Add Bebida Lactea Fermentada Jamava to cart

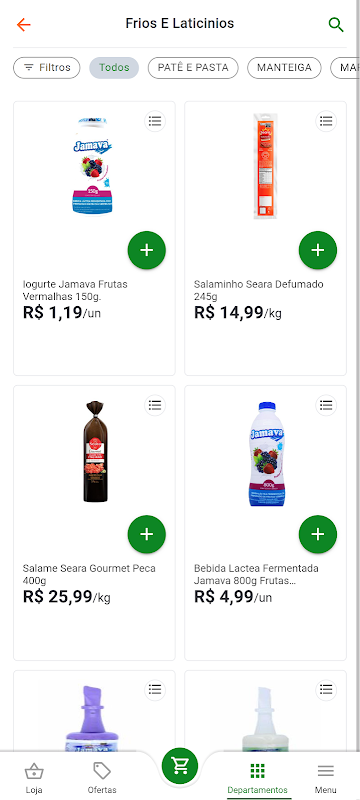coord(318,534)
